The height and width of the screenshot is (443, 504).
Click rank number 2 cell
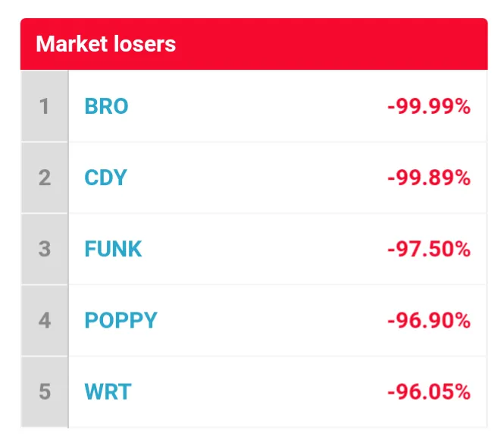pos(45,178)
